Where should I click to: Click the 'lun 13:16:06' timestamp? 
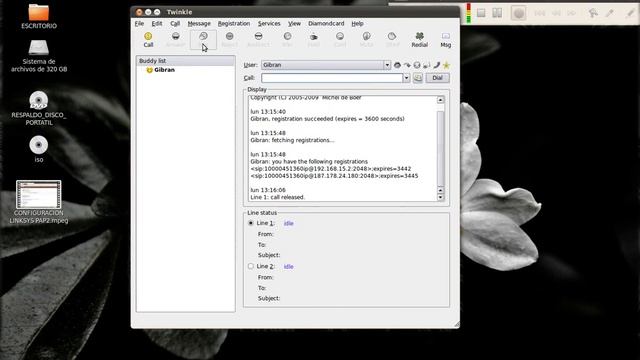click(268, 190)
